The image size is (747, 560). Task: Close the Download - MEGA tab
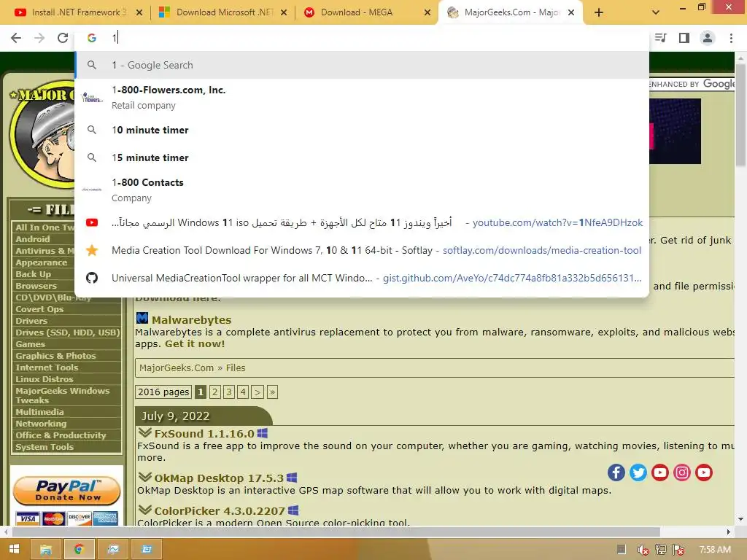427,13
